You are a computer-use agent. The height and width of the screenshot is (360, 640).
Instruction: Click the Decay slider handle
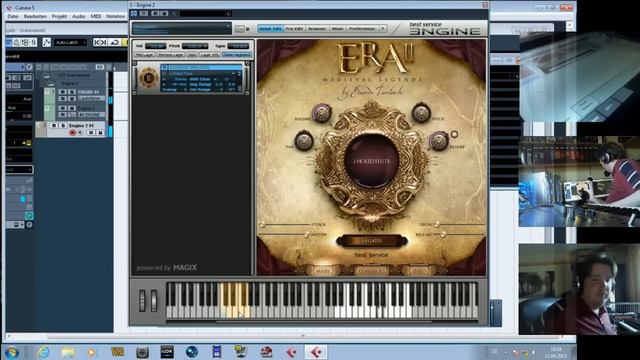click(x=437, y=225)
